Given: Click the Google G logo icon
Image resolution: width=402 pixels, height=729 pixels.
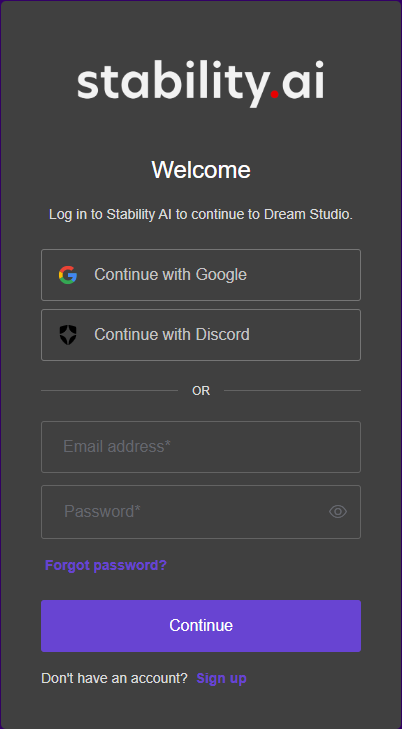Looking at the screenshot, I should [68, 275].
